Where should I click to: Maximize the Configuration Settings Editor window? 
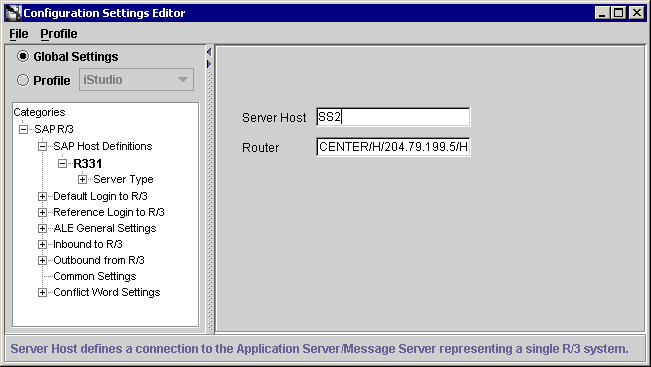(x=619, y=13)
